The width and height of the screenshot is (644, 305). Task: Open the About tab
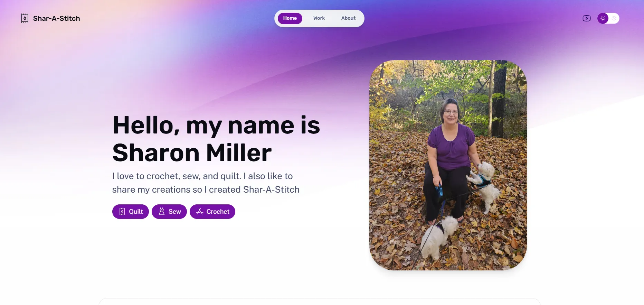(348, 18)
